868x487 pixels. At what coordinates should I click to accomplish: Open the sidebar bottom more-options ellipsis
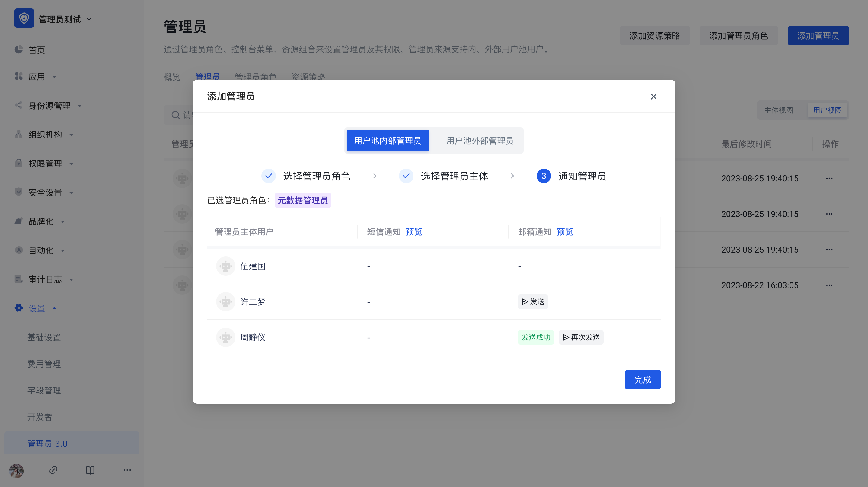click(127, 470)
